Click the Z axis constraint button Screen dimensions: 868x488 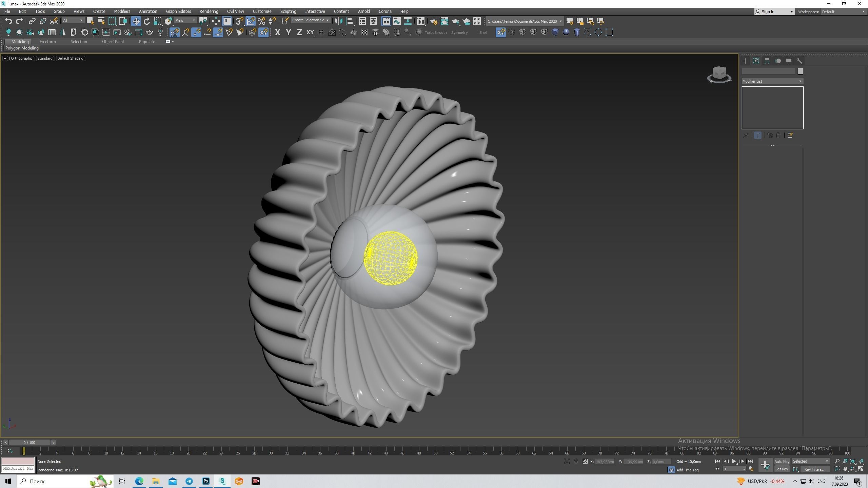click(x=299, y=32)
